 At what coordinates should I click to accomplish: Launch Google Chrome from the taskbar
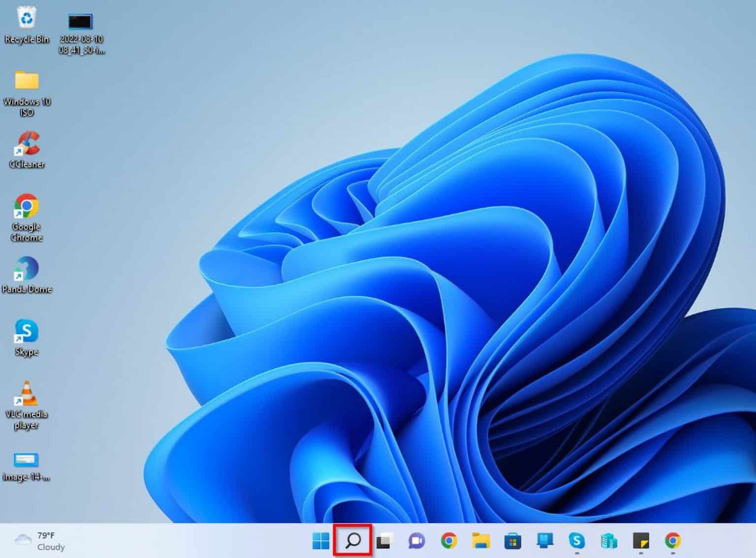448,541
